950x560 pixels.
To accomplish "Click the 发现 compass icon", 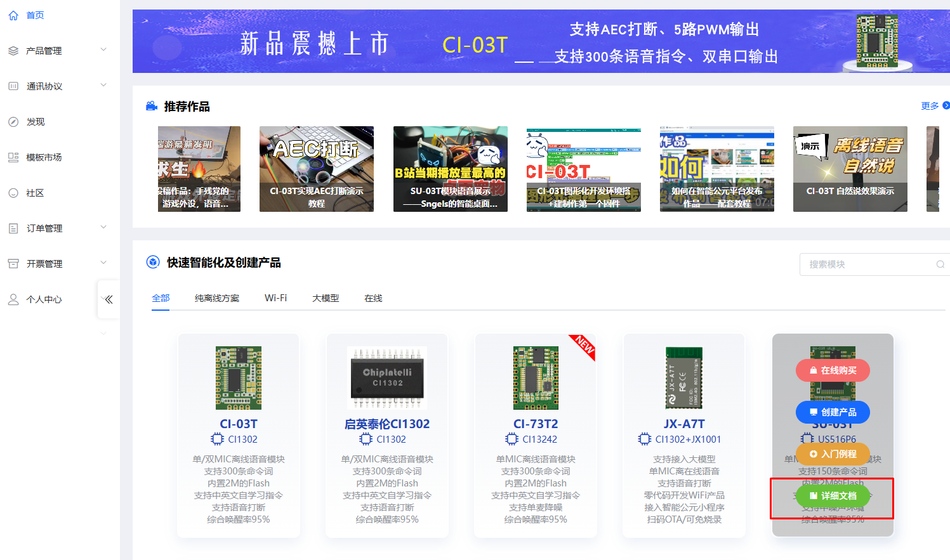I will pyautogui.click(x=13, y=122).
